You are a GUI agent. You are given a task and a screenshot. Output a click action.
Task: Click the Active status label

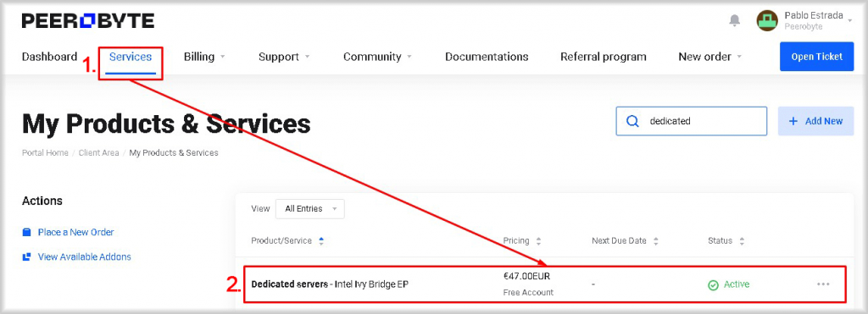pos(737,284)
